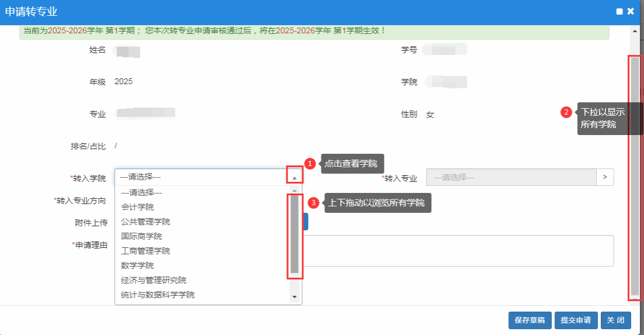
Task: Click the college list scroll-up arrow
Action: click(x=295, y=191)
